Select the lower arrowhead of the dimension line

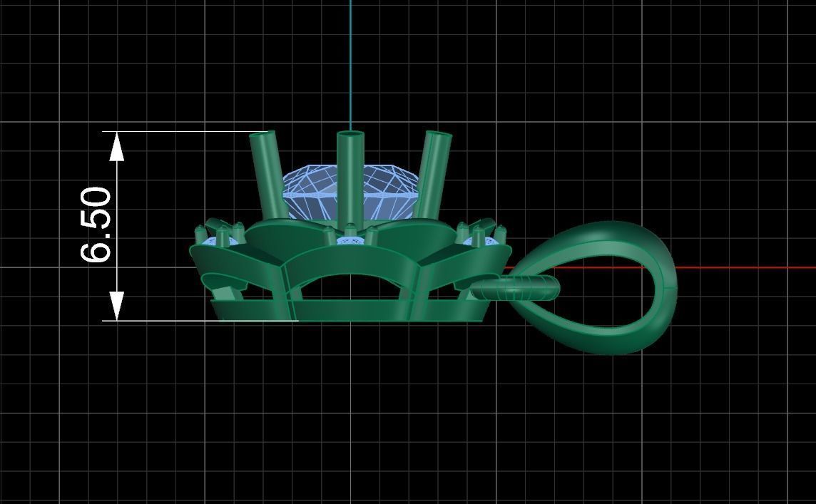(117, 306)
